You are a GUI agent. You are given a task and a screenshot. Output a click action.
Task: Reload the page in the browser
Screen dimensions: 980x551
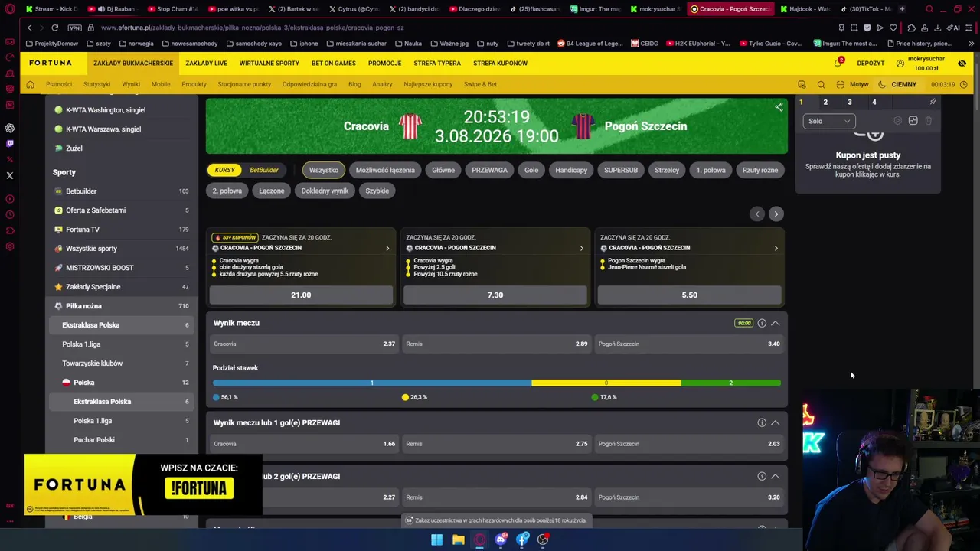(54, 28)
